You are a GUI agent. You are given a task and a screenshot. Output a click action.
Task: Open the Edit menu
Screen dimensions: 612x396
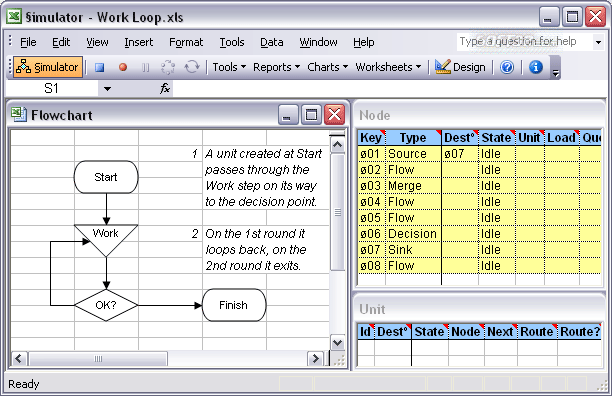click(x=61, y=42)
